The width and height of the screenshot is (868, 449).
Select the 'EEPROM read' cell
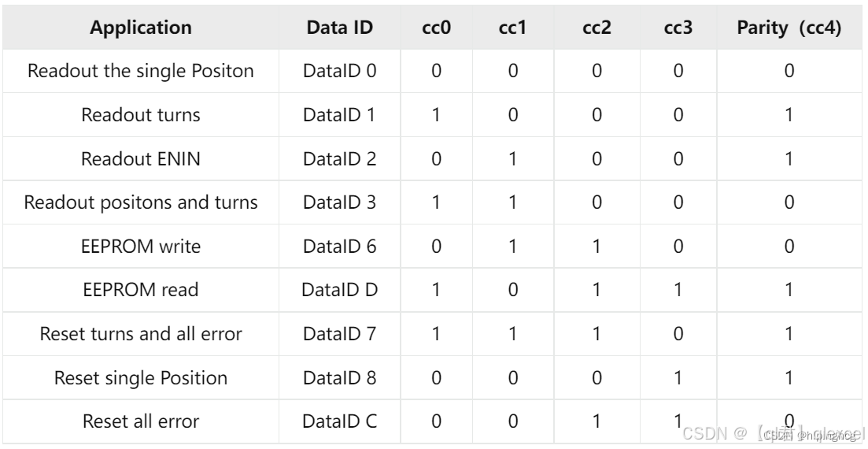pos(141,290)
